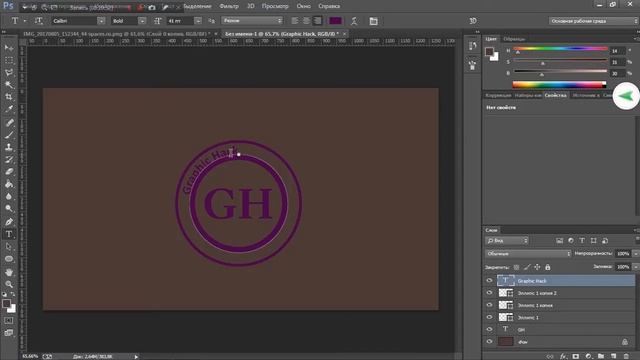The image size is (640, 360).
Task: Select the Healing Brush tool
Action: click(9, 123)
